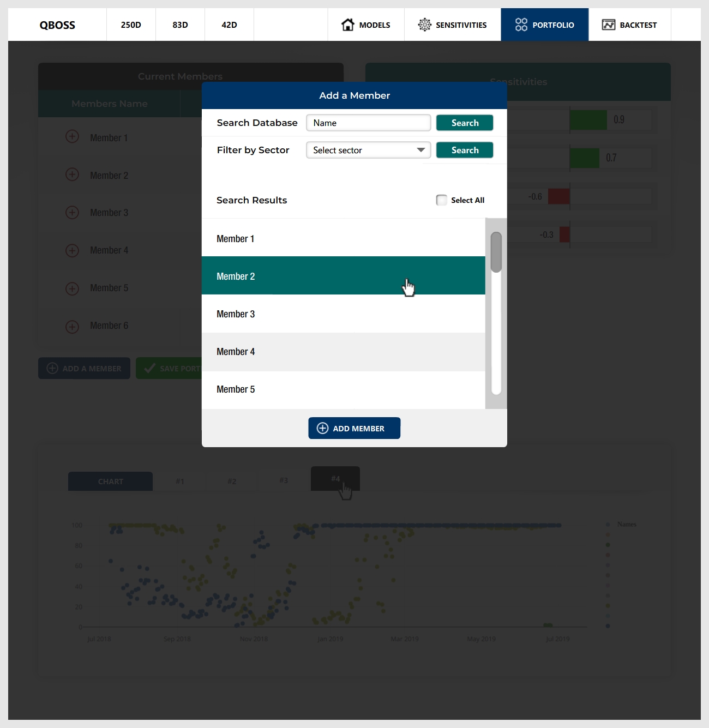Click the plus icon in the dialog's Add Member button
The width and height of the screenshot is (709, 728).
click(323, 428)
